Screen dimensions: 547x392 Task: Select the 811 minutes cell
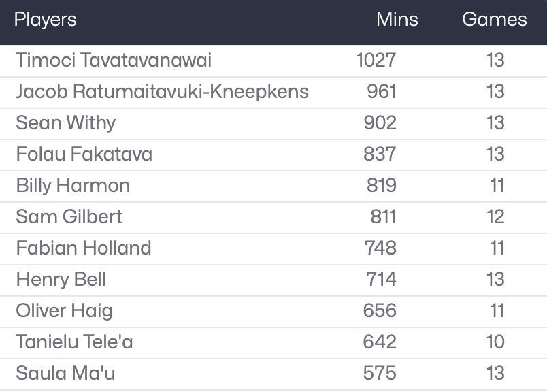(x=383, y=217)
